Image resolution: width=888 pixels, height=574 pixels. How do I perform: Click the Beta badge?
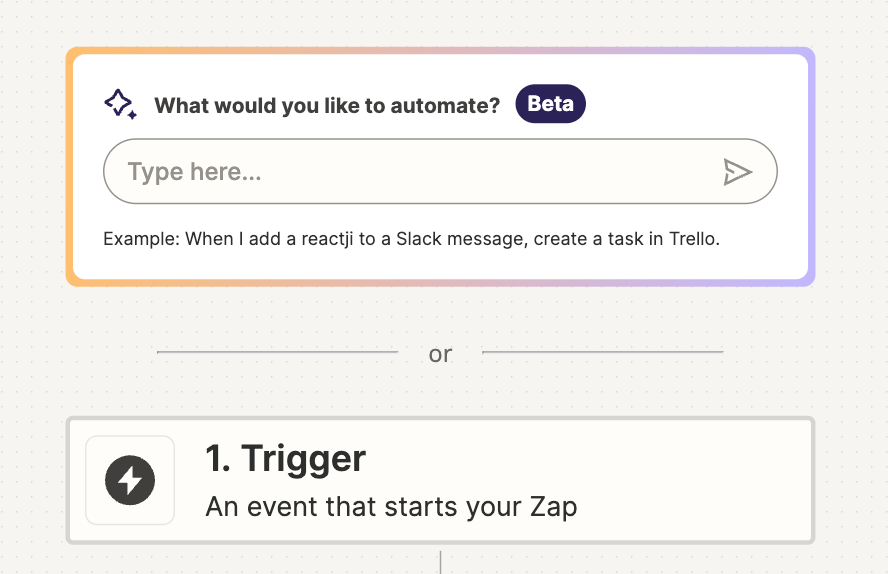pyautogui.click(x=550, y=104)
